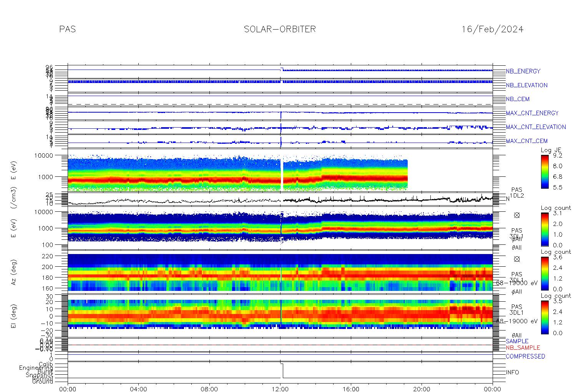
Task: Click the 'PAS 1DL2' panel label
Action: [517, 193]
